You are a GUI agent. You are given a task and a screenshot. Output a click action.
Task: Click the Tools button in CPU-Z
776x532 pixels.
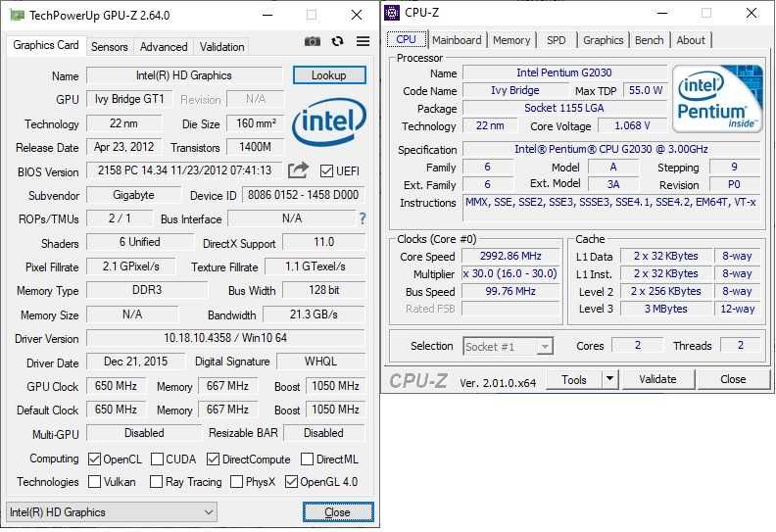coord(574,379)
